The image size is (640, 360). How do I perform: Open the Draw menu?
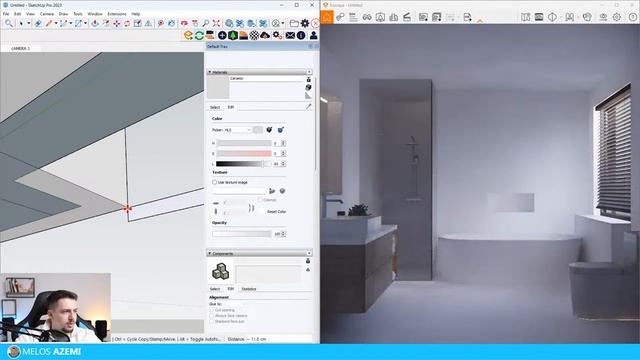[x=63, y=14]
